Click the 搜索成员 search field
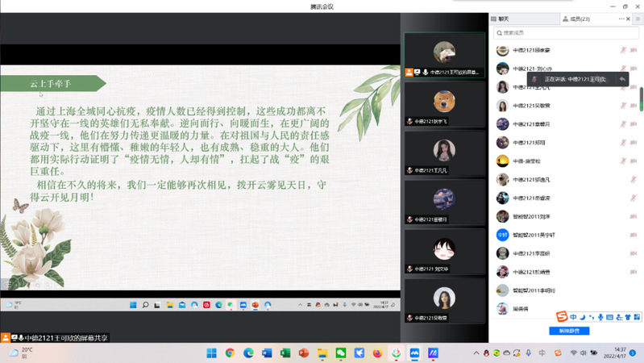The image size is (644, 363). point(564,33)
